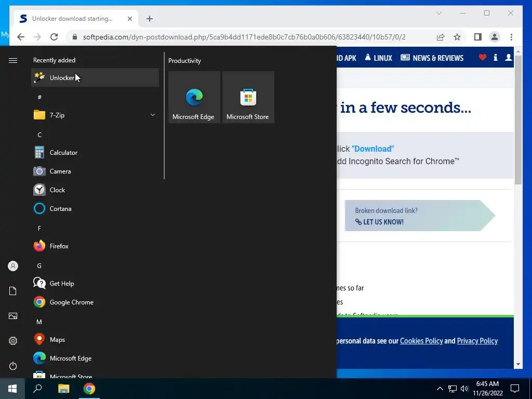Click the Windows Start button

coord(12,389)
